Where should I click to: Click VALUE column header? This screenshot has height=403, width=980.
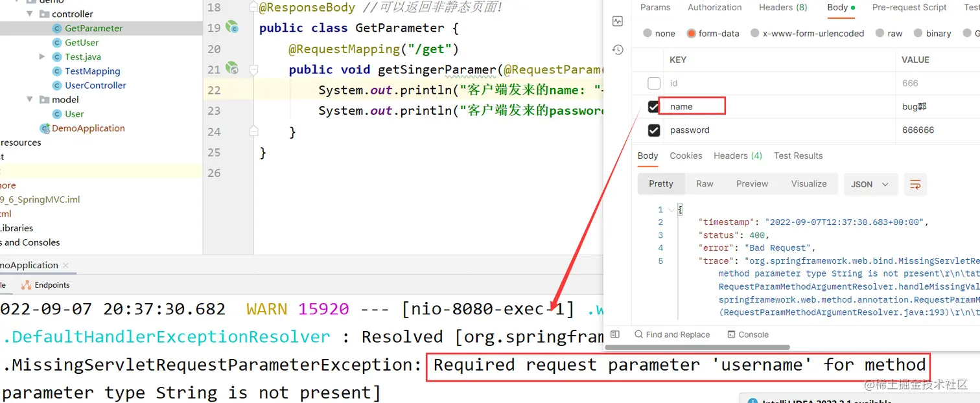(916, 60)
